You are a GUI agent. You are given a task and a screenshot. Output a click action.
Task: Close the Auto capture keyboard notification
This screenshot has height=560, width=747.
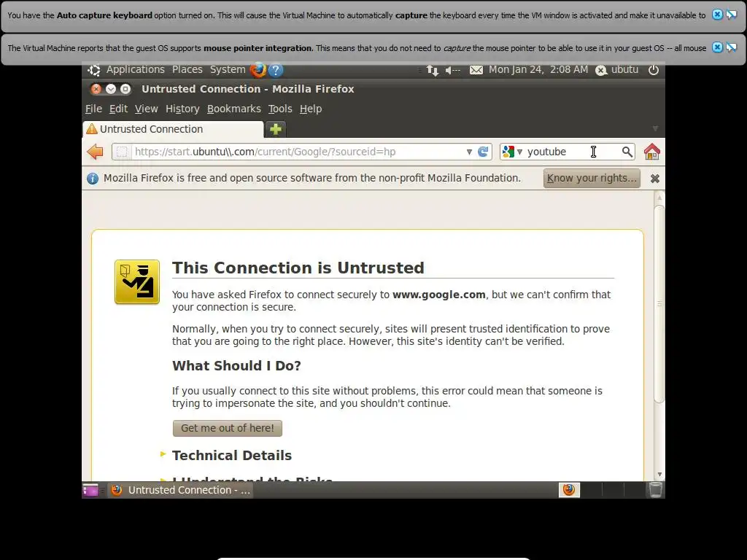[717, 15]
